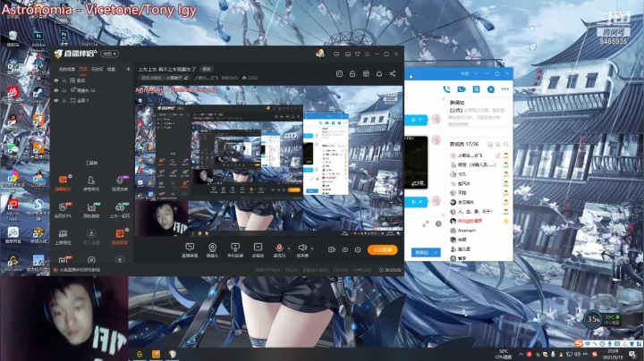This screenshot has height=361, width=644.
Task: Edit the category tag with the pencil icon
Action: click(x=186, y=78)
